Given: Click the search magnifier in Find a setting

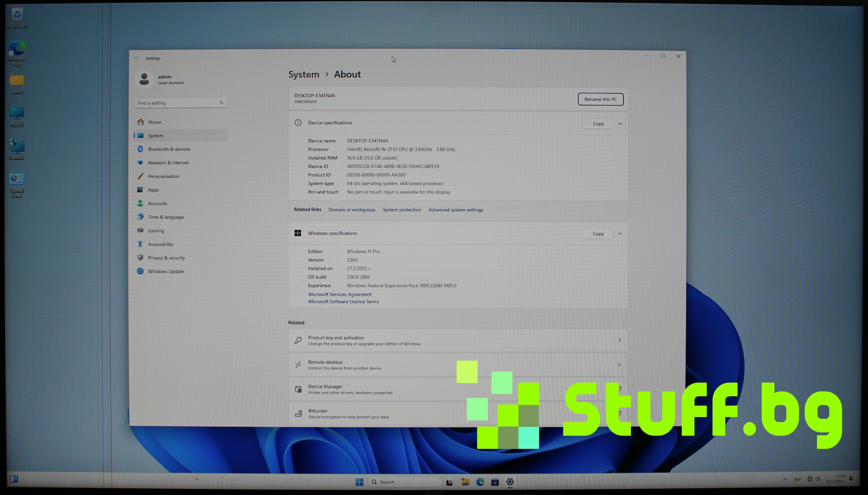Looking at the screenshot, I should [x=221, y=102].
